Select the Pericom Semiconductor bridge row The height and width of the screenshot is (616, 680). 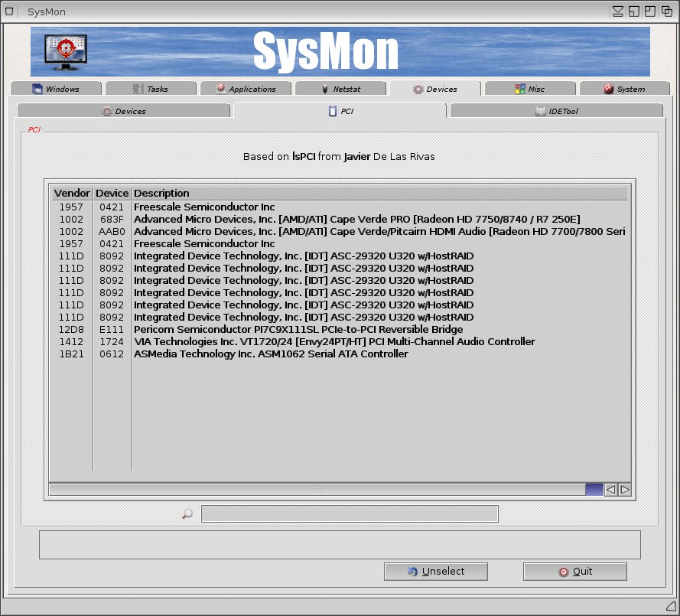340,329
